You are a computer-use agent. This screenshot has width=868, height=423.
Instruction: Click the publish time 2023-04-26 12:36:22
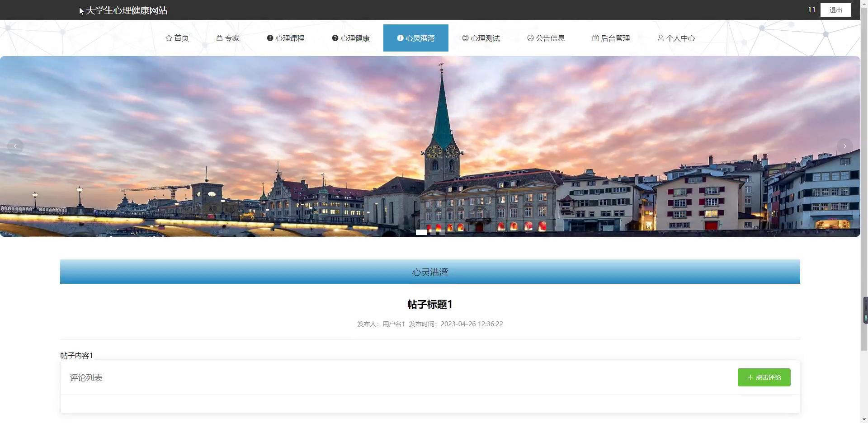[472, 324]
